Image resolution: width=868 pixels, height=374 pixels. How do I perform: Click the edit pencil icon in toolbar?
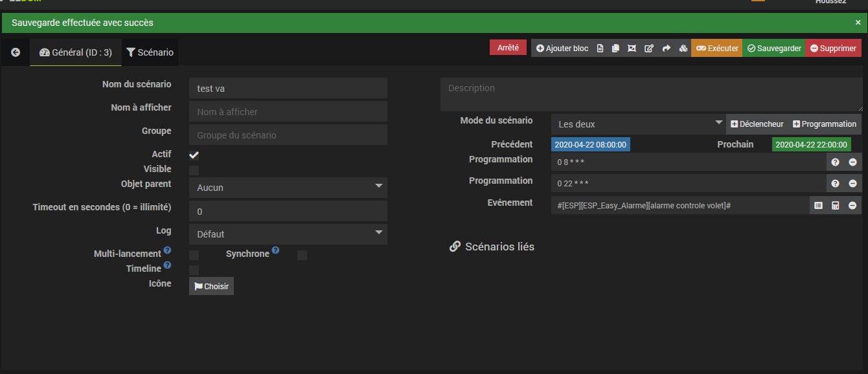pyautogui.click(x=649, y=49)
